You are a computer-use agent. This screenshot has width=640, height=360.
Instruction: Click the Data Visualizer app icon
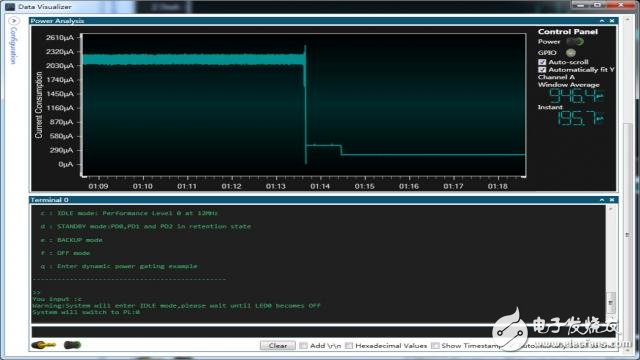[9, 7]
